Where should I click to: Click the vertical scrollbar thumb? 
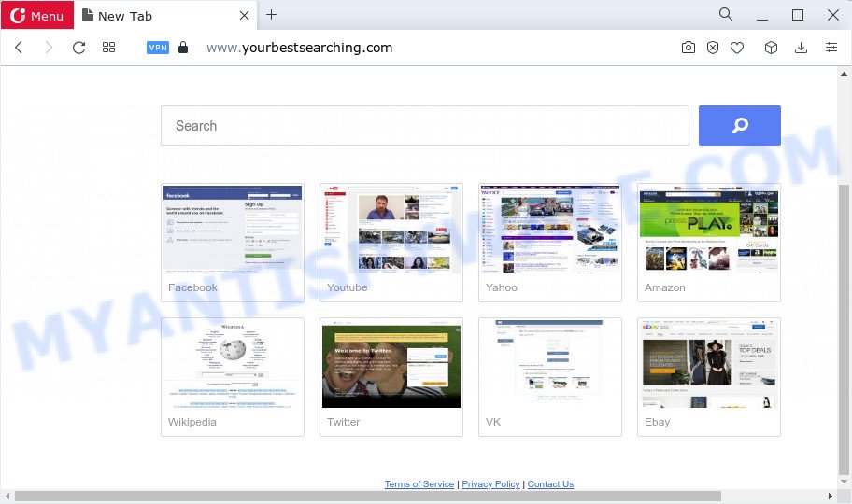844,329
